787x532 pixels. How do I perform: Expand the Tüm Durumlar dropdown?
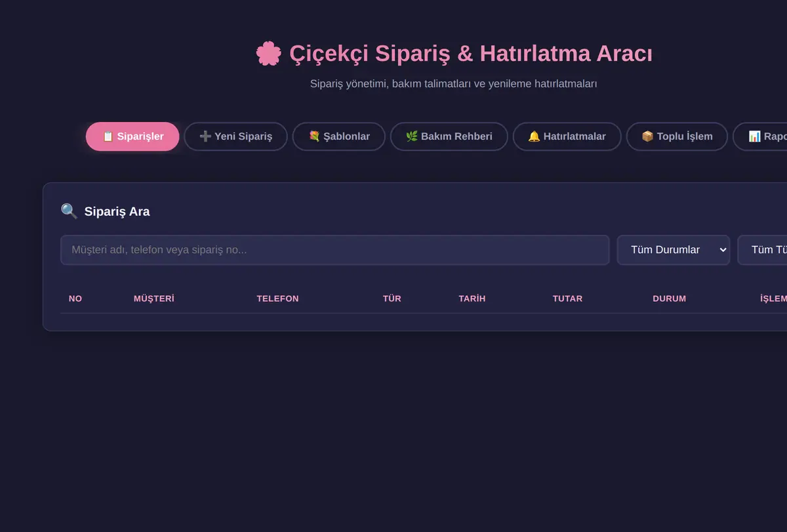point(674,250)
